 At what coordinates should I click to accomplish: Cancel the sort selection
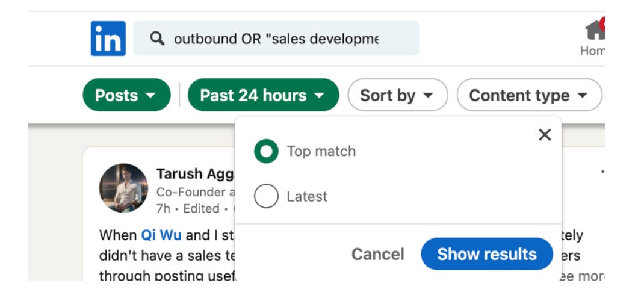378,254
